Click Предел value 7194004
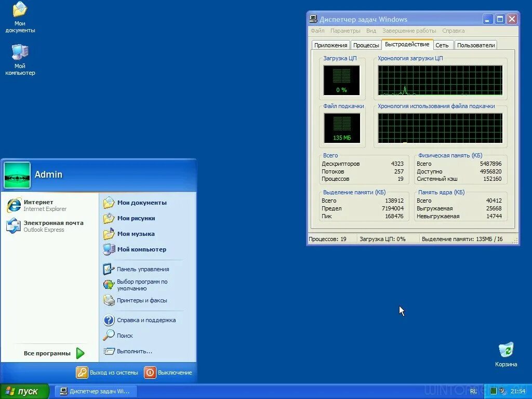Viewport: 532px width, 399px height. pyautogui.click(x=393, y=208)
